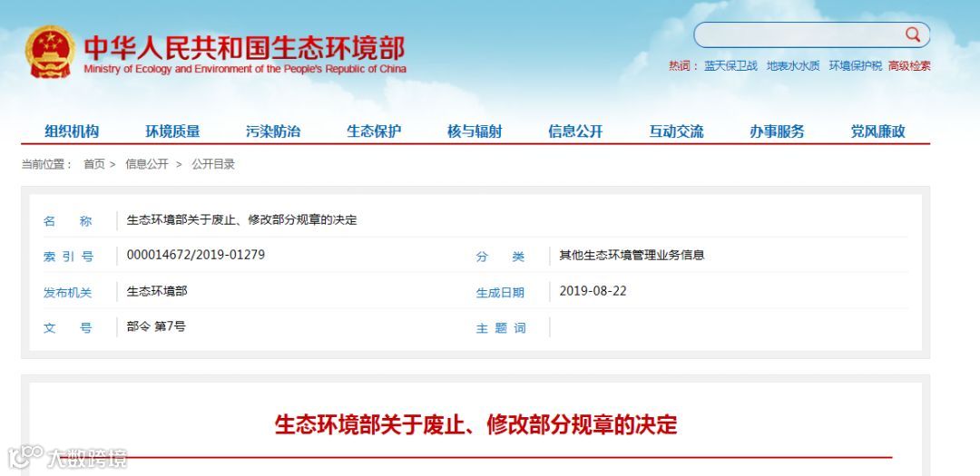
Task: Open the 生态保护 menu
Action: coord(374,131)
